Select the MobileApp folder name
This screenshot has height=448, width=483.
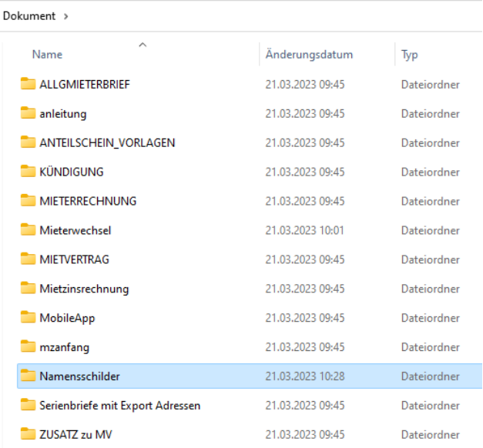[67, 319]
